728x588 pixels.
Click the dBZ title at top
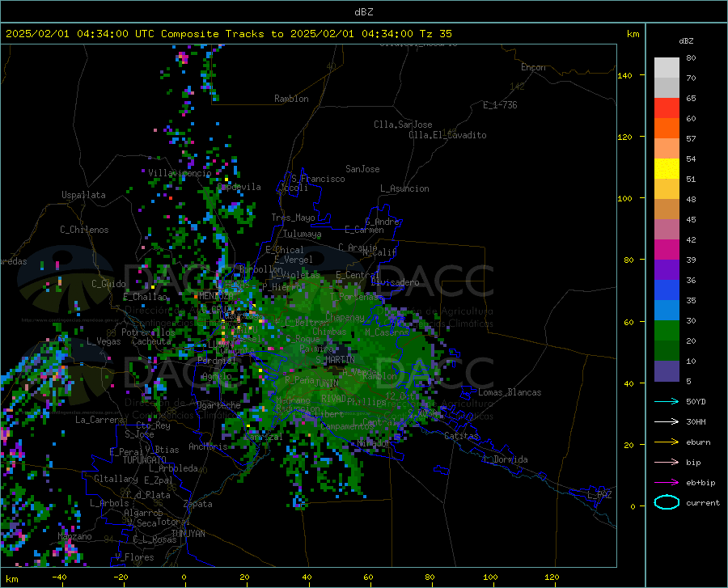(363, 12)
